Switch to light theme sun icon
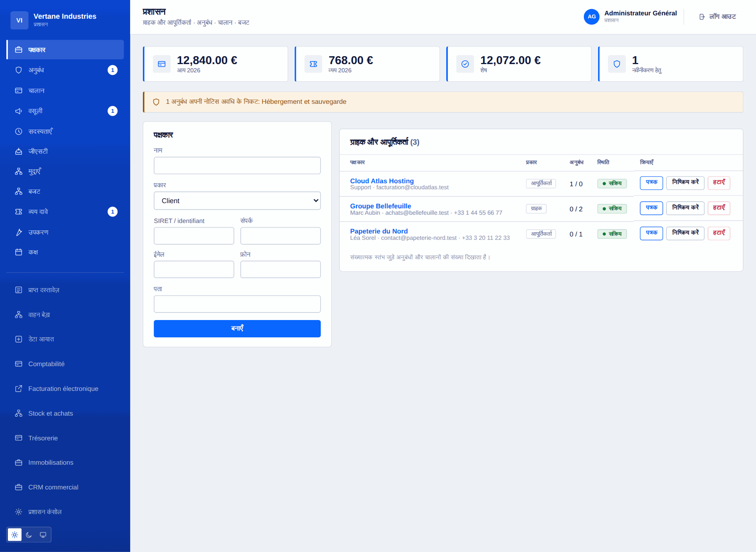756x552 pixels. point(15,535)
